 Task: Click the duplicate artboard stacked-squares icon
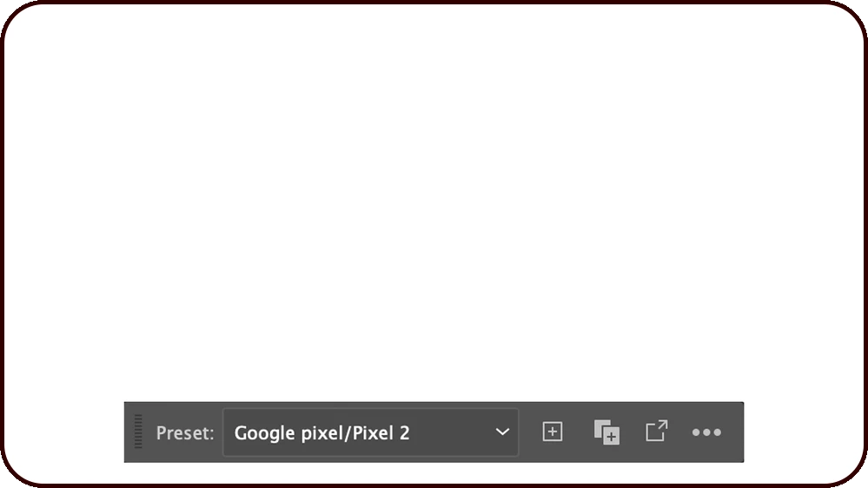click(x=606, y=432)
